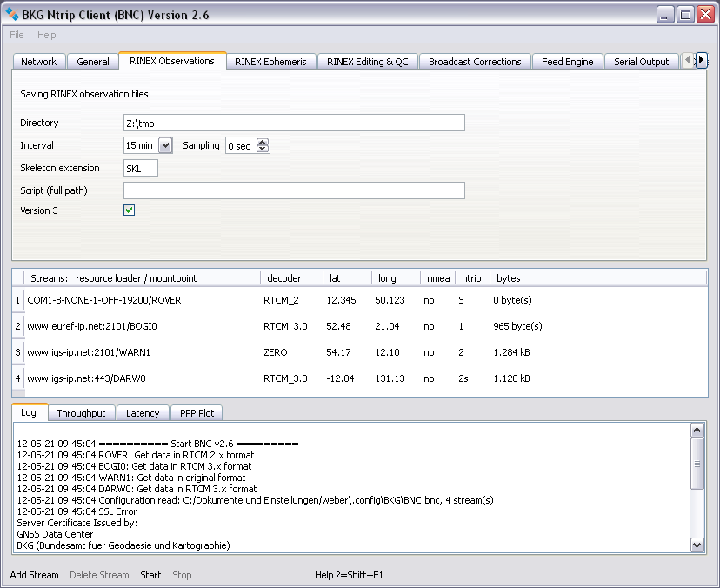Screen dimensions: 720x588
Task: Toggle the Version 3 checkbox
Action: (x=129, y=210)
